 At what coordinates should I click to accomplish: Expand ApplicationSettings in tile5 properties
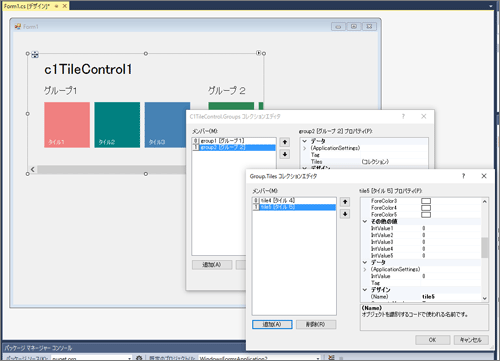pos(365,269)
